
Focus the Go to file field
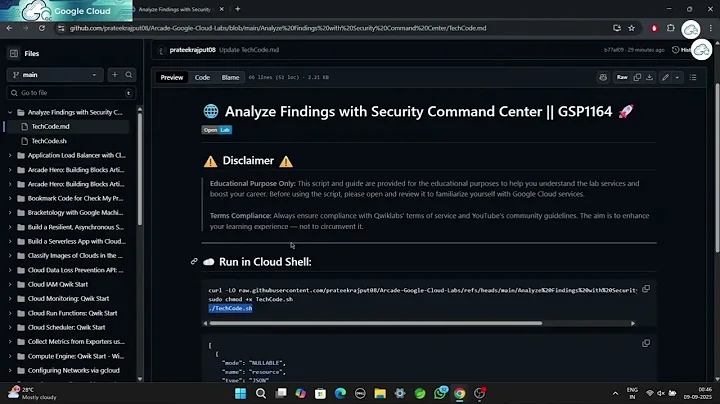tap(71, 93)
